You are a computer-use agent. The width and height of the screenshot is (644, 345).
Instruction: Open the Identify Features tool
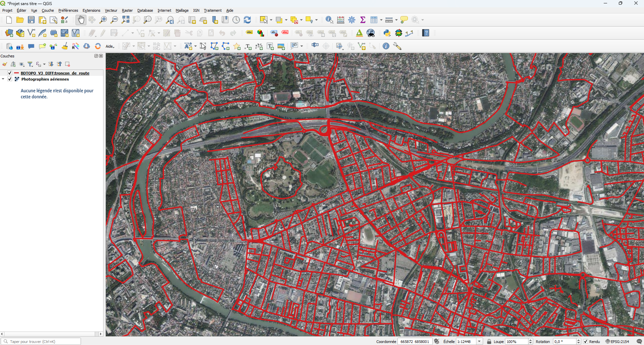tap(329, 20)
